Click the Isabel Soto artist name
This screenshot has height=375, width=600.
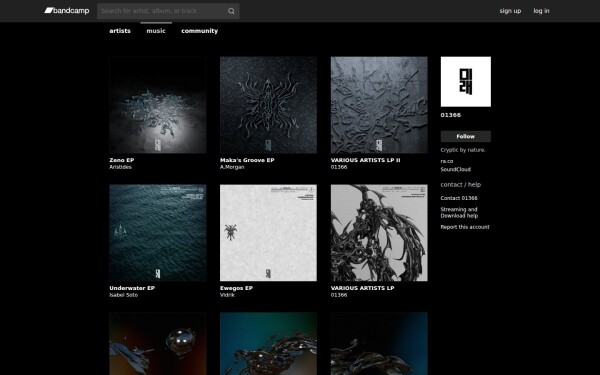point(124,295)
